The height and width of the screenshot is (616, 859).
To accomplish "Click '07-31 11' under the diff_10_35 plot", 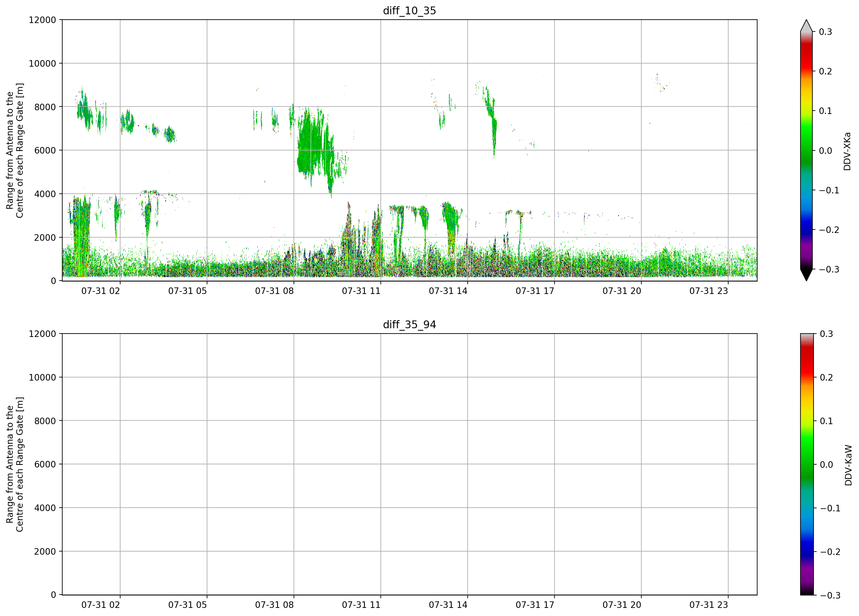I will [x=361, y=291].
